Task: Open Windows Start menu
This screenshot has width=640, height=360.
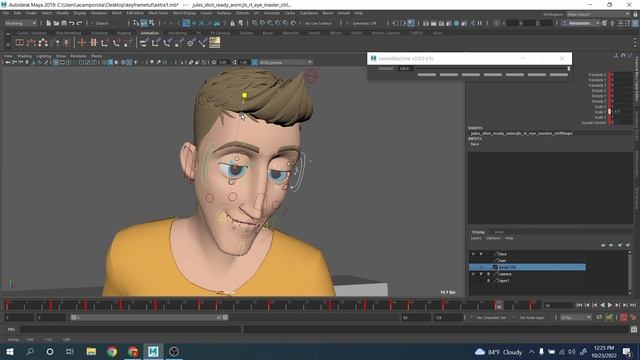Action: [x=9, y=351]
